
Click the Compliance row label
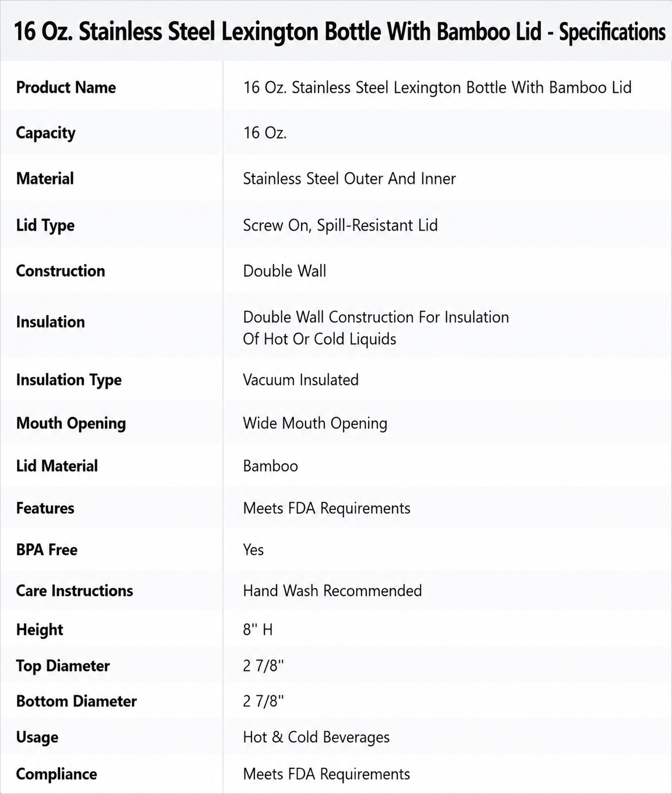coord(56,774)
